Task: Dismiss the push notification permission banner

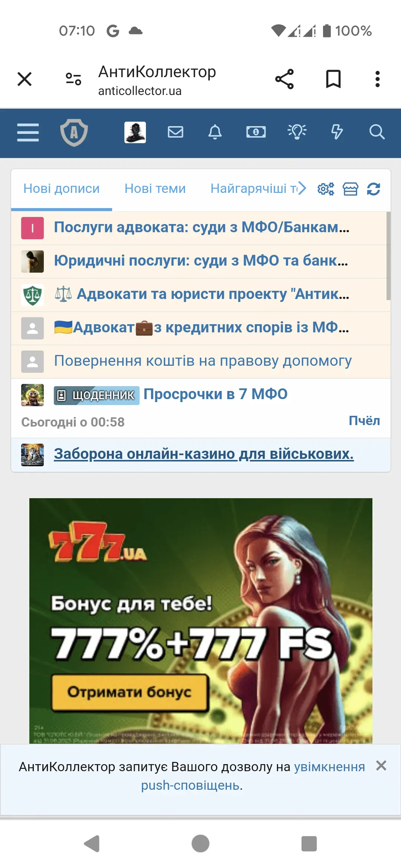Action: [x=381, y=765]
